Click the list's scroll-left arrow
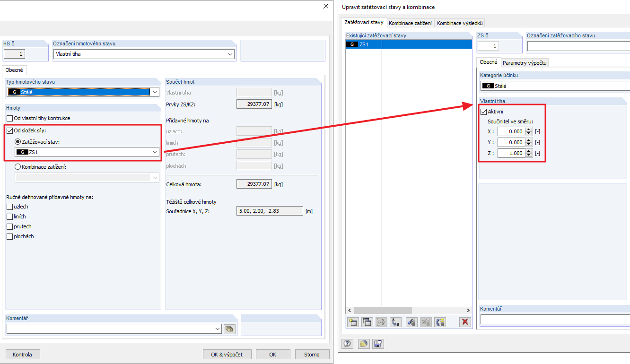Screen dimensions: 630x364 click(349, 310)
